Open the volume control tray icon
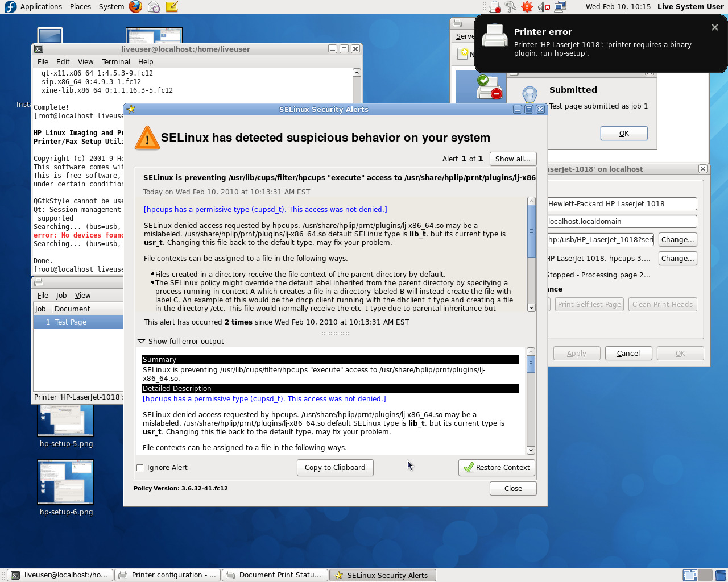 coord(544,7)
